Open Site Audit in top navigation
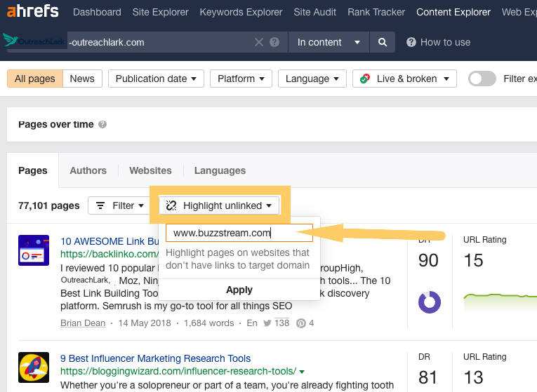The width and height of the screenshot is (537, 392). (314, 12)
